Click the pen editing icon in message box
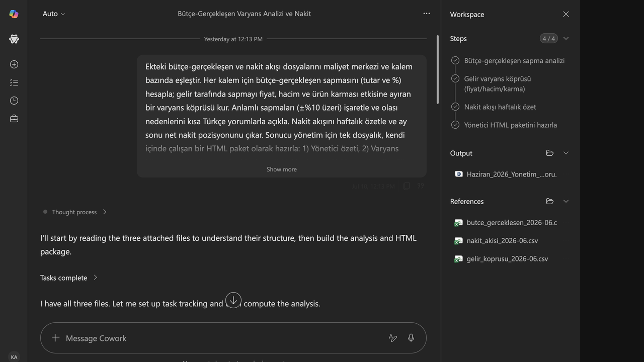The width and height of the screenshot is (644, 362). point(393,338)
